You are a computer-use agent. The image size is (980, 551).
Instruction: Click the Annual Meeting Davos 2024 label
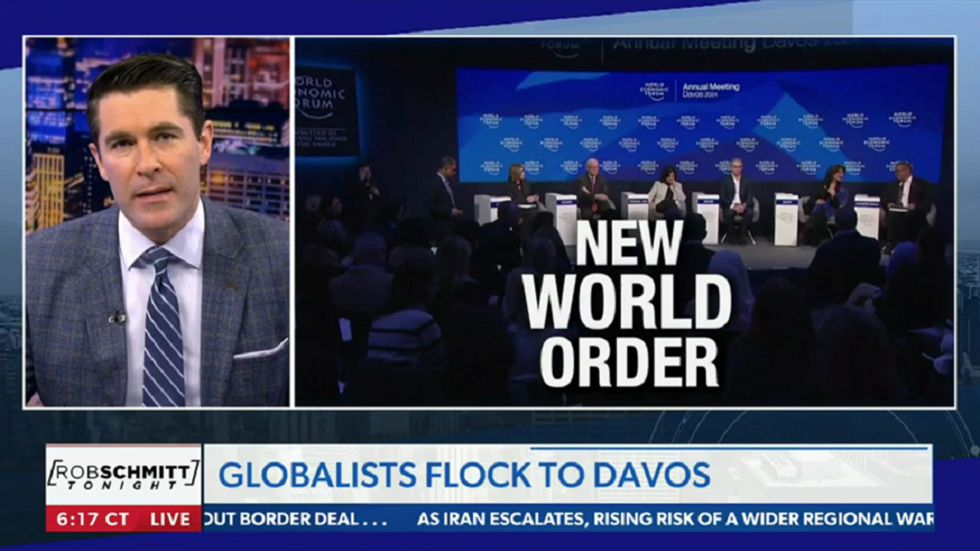click(710, 90)
